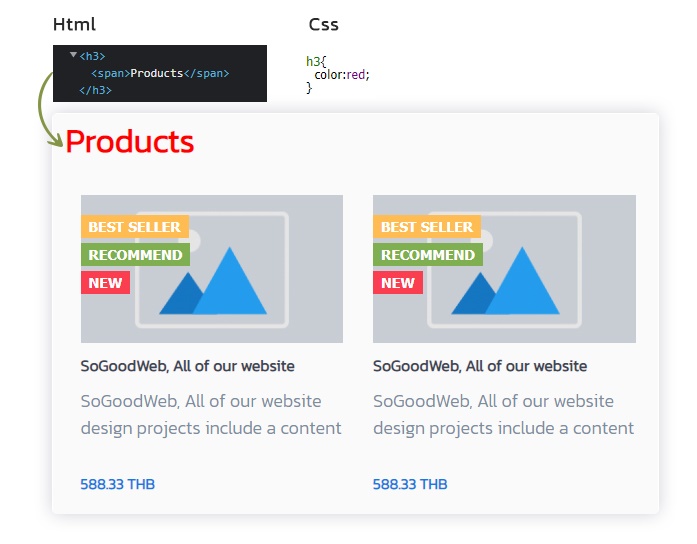
Task: Click the Css heading label
Action: [x=324, y=24]
